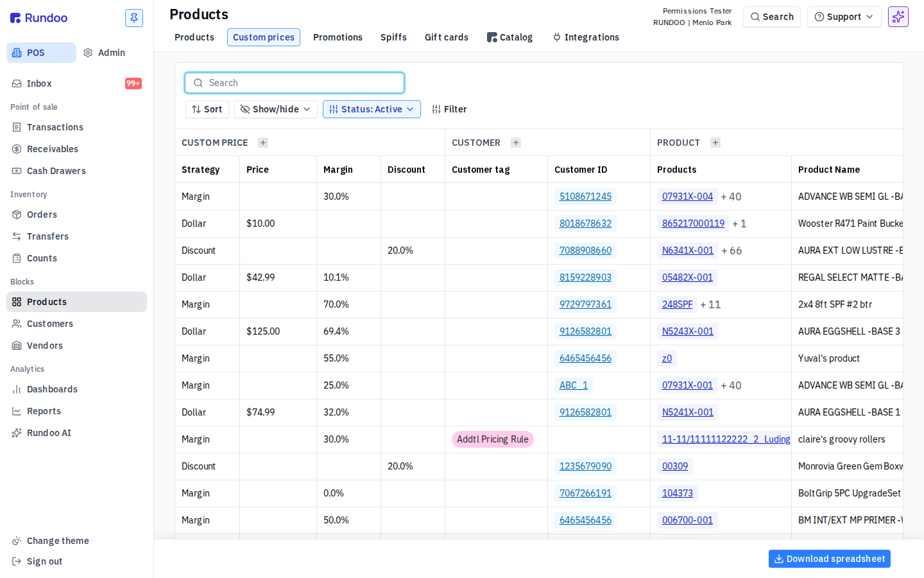Click the Vendors icon
The image size is (924, 578).
17,346
